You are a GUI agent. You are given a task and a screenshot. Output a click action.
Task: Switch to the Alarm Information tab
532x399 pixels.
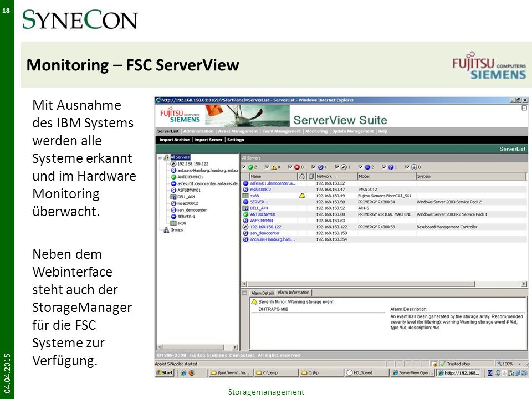[x=294, y=293]
